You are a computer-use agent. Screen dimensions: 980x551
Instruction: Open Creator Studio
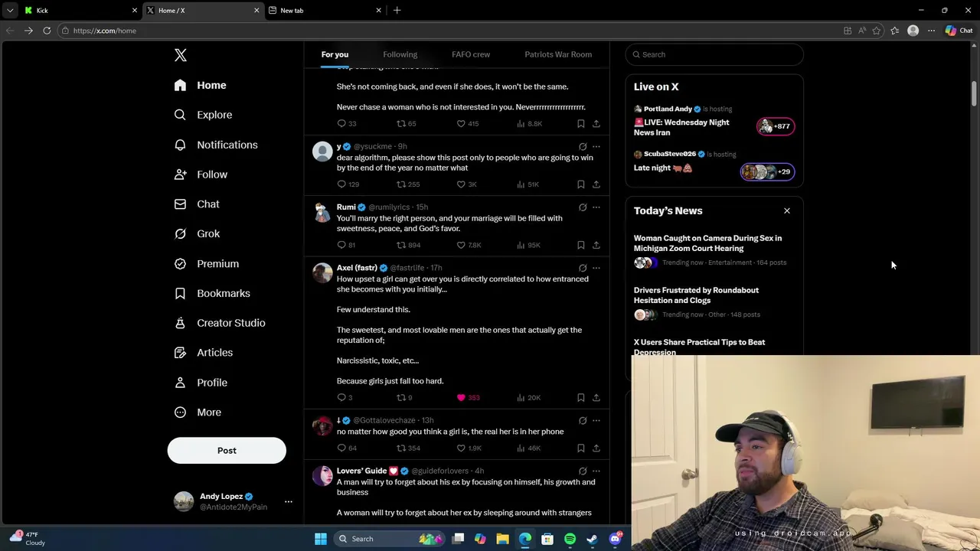[x=220, y=323]
